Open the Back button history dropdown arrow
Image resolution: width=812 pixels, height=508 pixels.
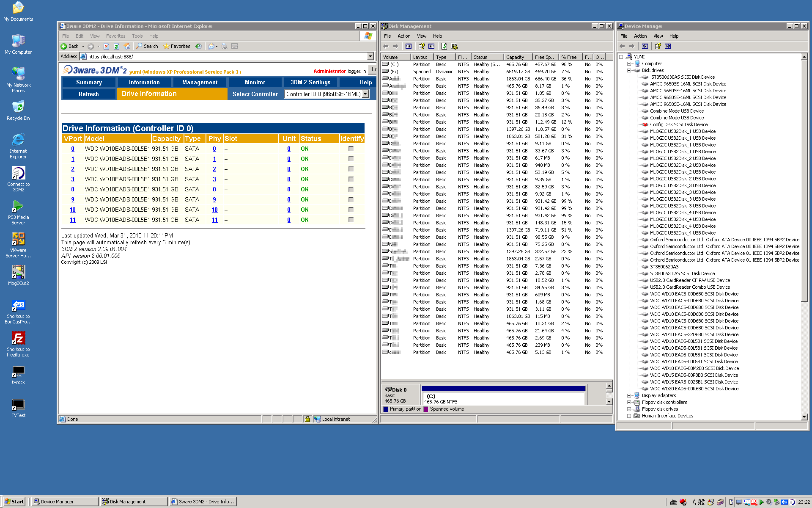pyautogui.click(x=83, y=46)
